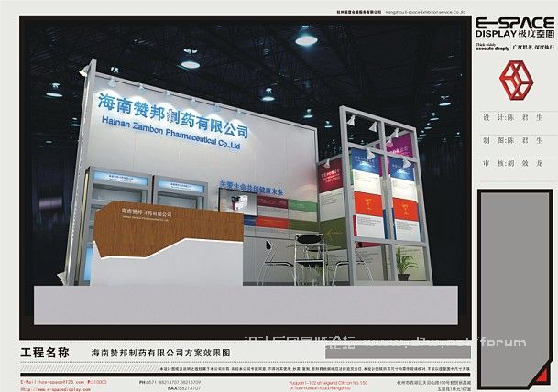Click the potted plant in the booth
The image size is (558, 392).
pyautogui.click(x=404, y=264)
